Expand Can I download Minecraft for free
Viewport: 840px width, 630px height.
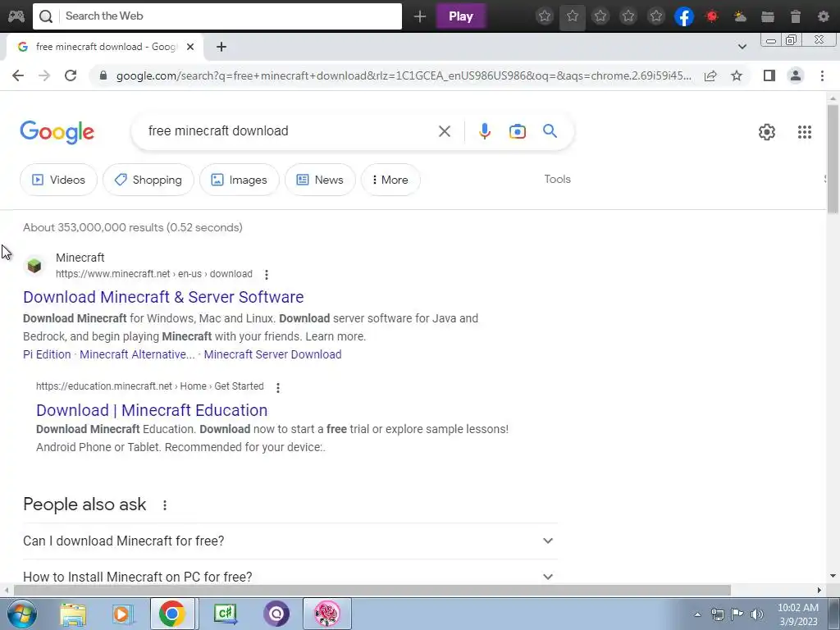[x=290, y=541]
